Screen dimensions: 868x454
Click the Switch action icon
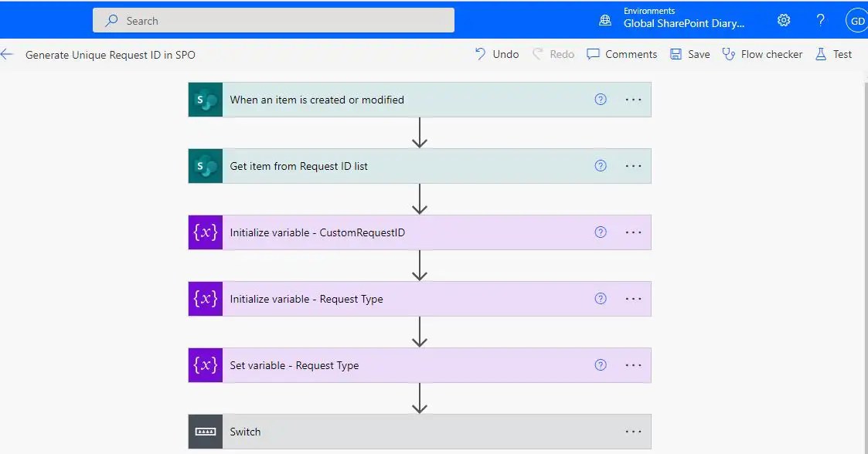[x=204, y=432]
